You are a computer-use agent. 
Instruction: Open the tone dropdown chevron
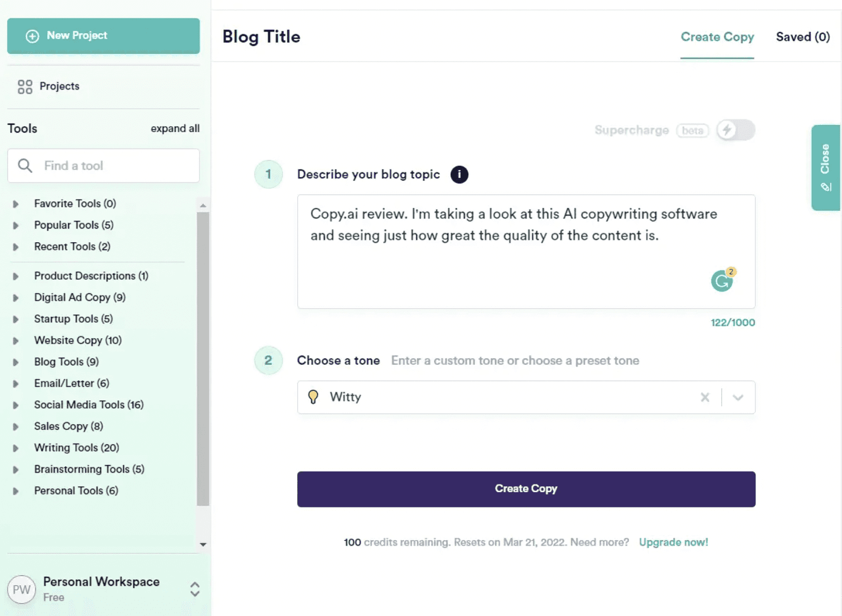click(738, 397)
